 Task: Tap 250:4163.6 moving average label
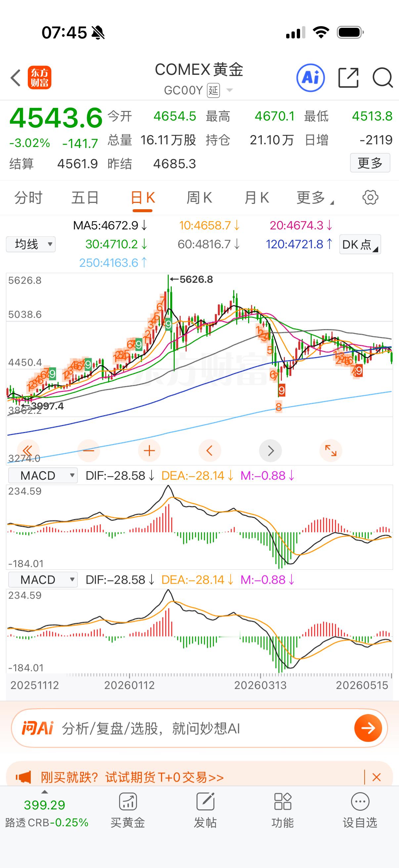(x=113, y=263)
